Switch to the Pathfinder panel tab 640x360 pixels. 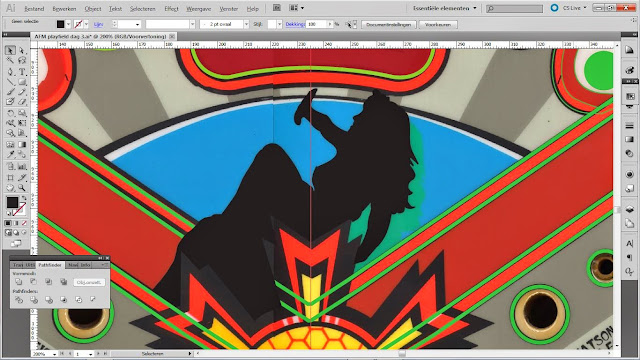50,265
